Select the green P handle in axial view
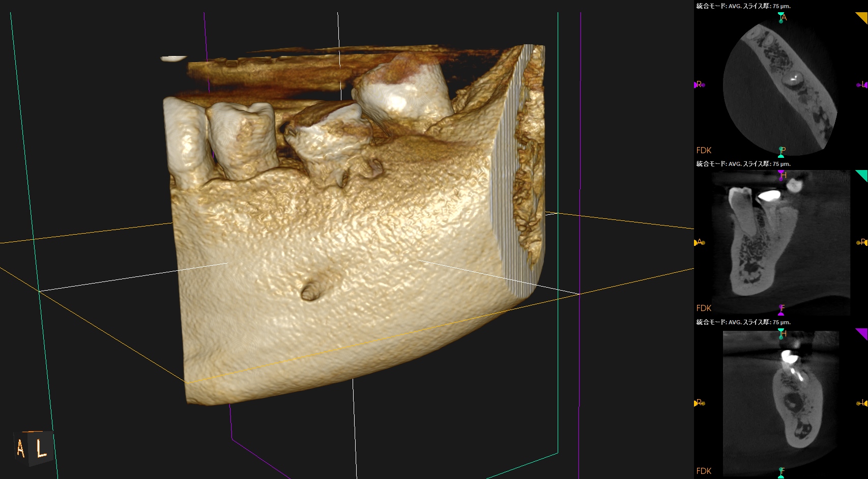This screenshot has height=479, width=868. pyautogui.click(x=781, y=151)
